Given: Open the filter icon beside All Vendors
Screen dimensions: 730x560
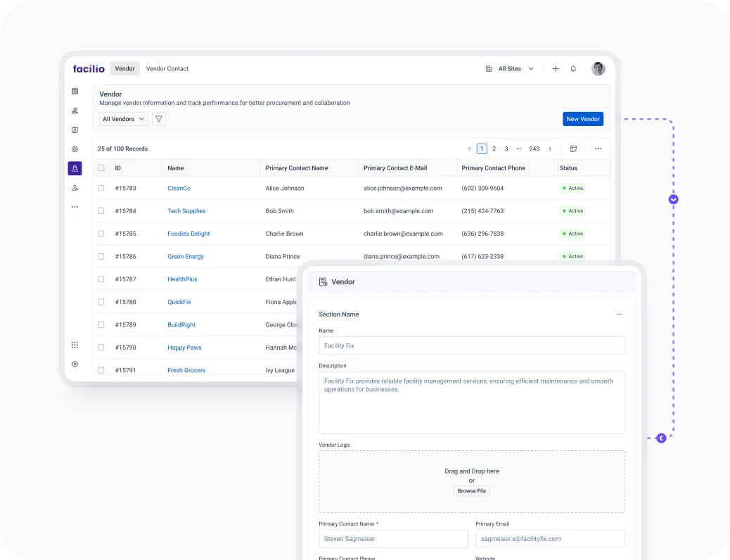Looking at the screenshot, I should (x=158, y=119).
